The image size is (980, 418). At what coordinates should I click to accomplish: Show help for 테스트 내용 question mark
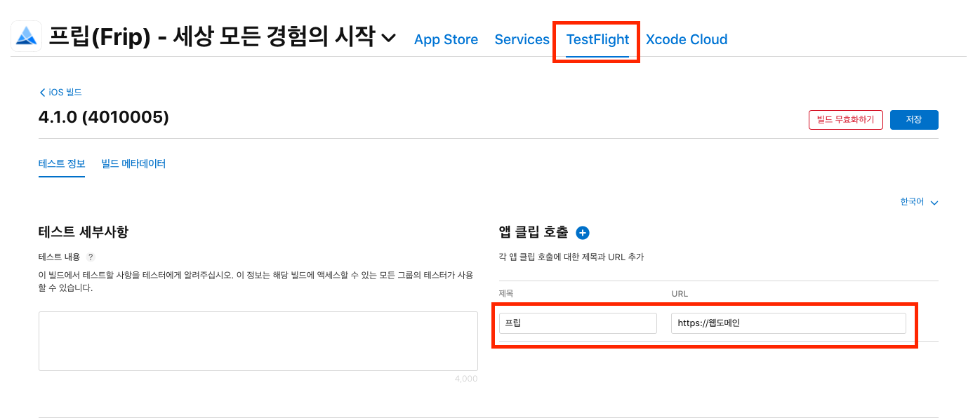coord(91,257)
